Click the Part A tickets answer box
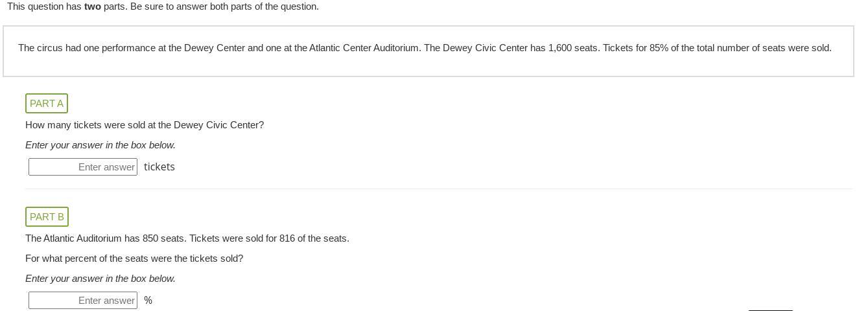The image size is (868, 311). (83, 167)
